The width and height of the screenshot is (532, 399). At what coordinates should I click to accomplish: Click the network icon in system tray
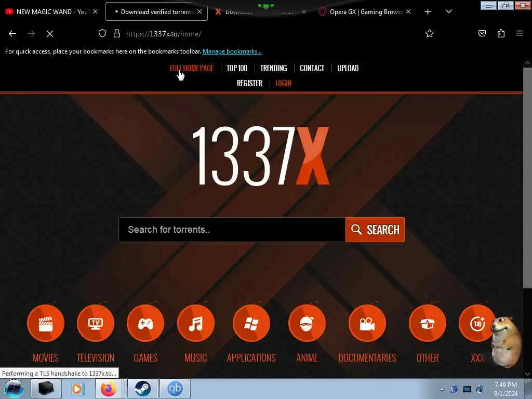[467, 389]
